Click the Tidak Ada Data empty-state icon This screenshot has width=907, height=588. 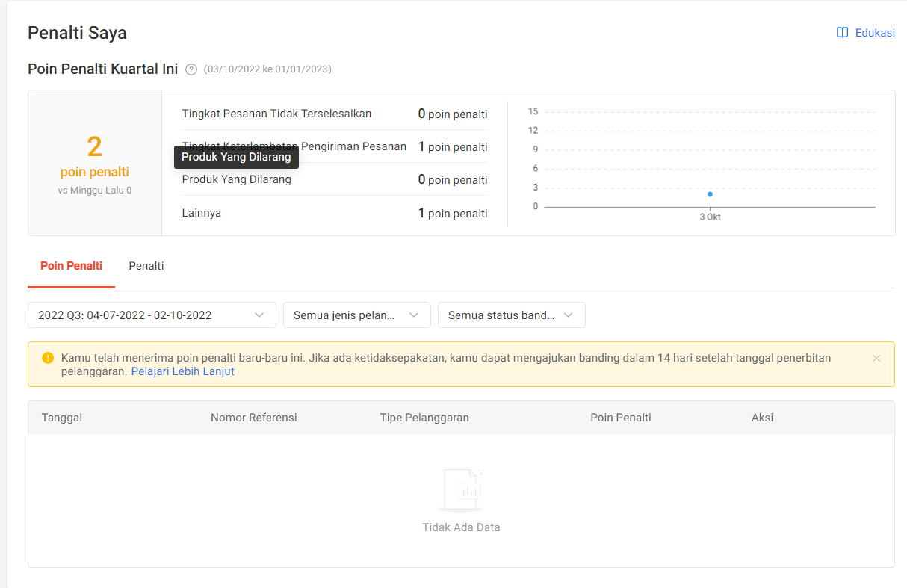(x=461, y=490)
